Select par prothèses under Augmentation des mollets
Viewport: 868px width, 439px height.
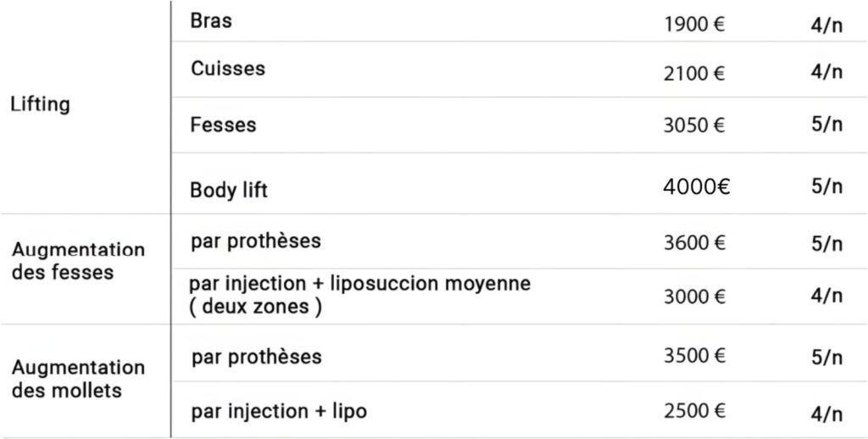(x=257, y=356)
